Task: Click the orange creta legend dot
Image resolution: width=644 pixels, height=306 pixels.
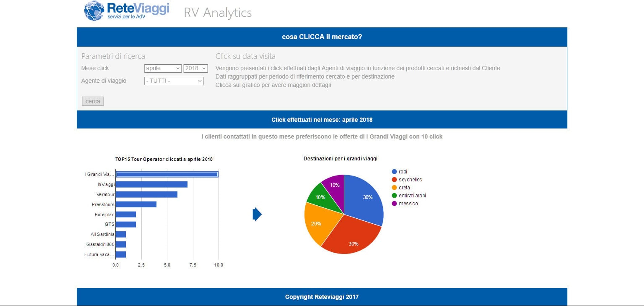Action: [394, 188]
